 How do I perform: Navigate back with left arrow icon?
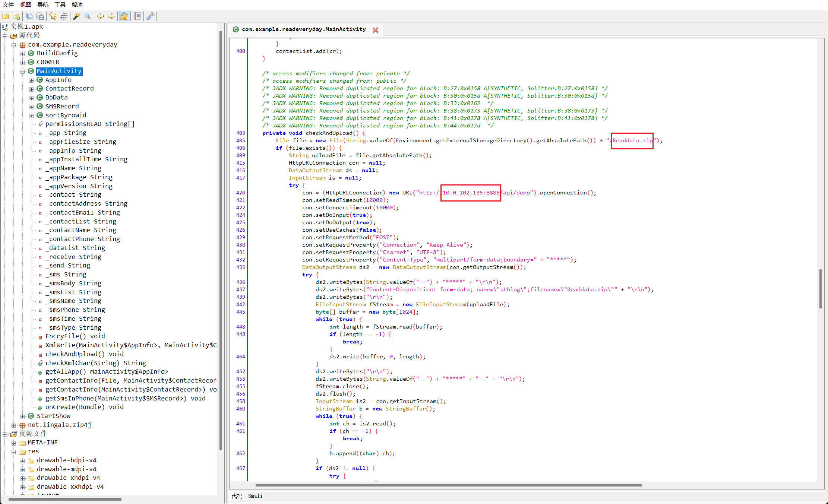click(x=100, y=16)
